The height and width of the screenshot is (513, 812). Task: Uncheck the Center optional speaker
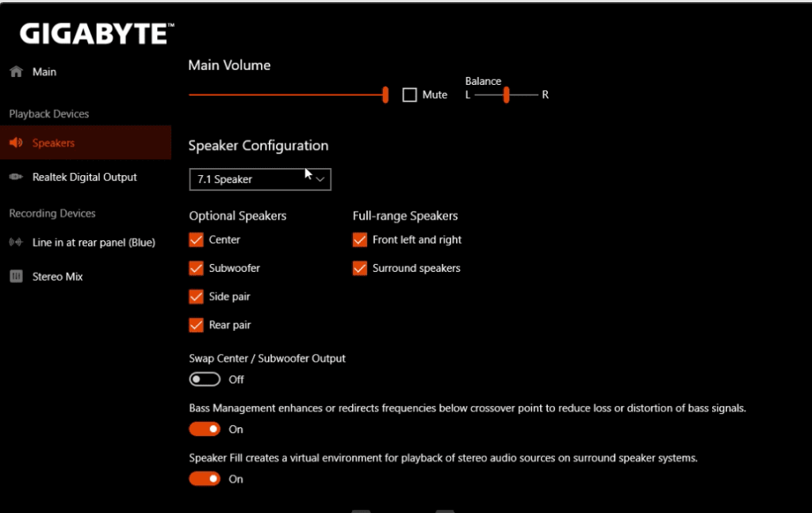197,239
